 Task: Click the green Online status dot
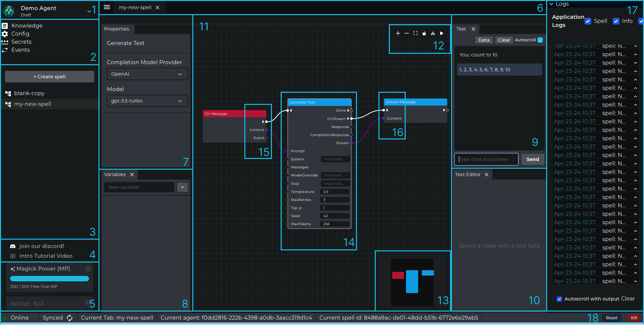point(5,318)
